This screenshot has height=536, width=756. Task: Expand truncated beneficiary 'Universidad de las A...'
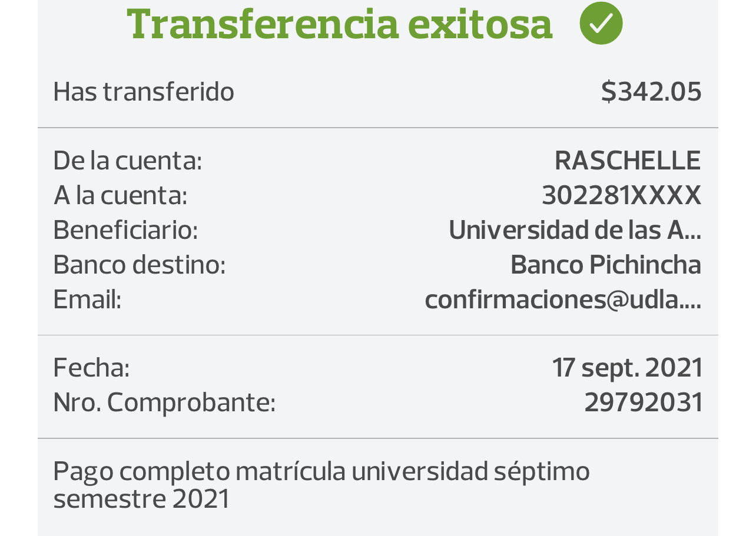tap(575, 230)
